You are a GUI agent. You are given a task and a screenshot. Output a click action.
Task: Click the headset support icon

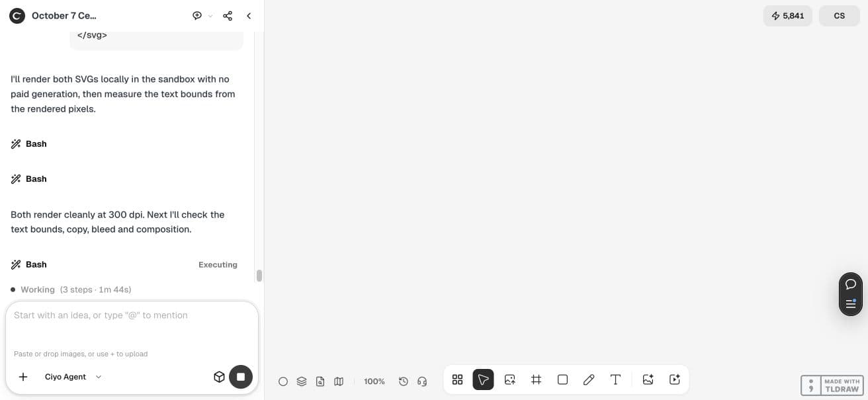pyautogui.click(x=422, y=381)
